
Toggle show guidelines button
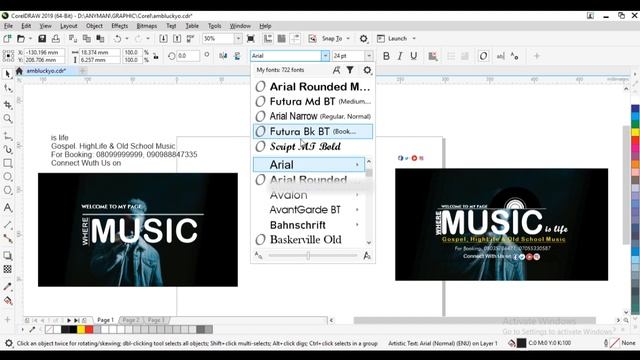(295, 38)
